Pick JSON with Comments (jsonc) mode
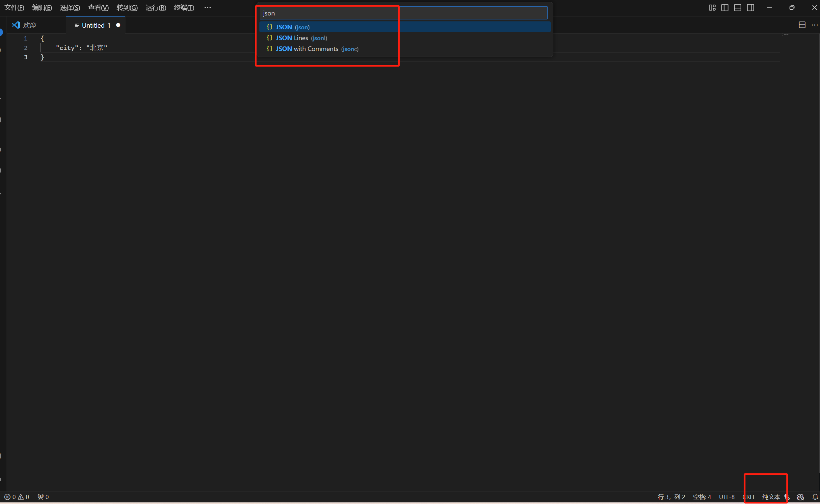Viewport: 820px width, 504px height. click(316, 49)
